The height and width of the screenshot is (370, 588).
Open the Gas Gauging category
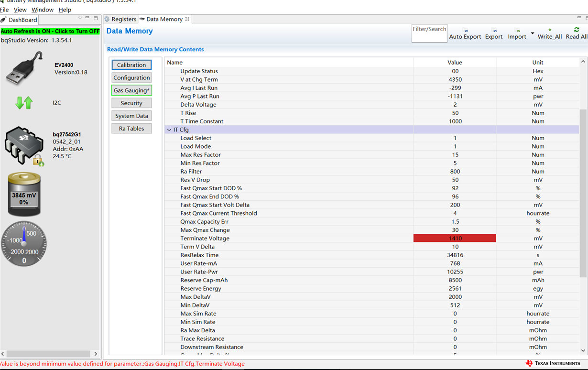pos(131,90)
